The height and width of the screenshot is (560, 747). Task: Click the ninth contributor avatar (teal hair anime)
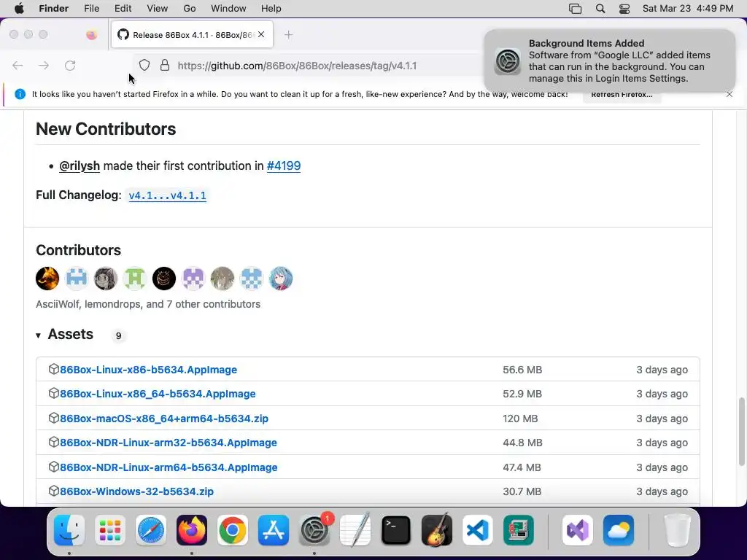[281, 279]
